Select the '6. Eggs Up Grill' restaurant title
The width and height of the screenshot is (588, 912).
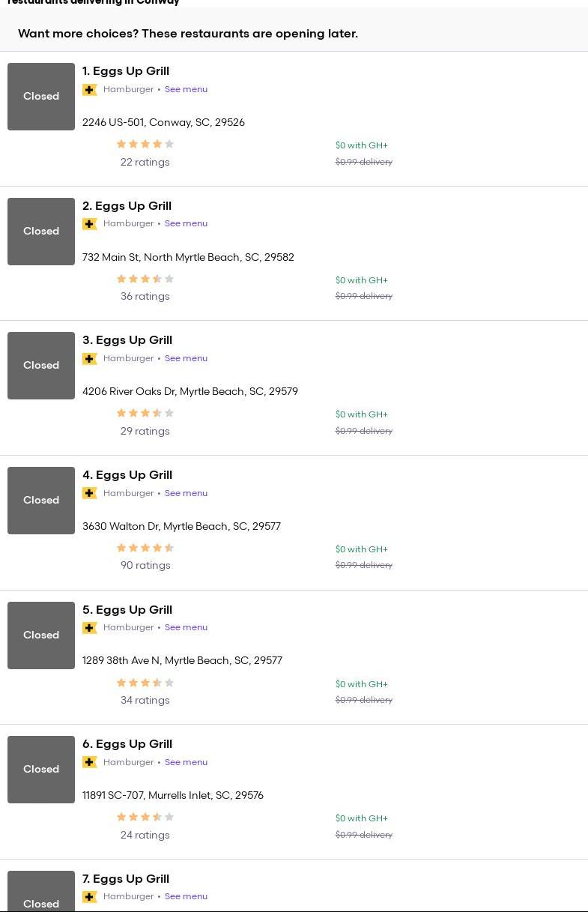pyautogui.click(x=127, y=744)
